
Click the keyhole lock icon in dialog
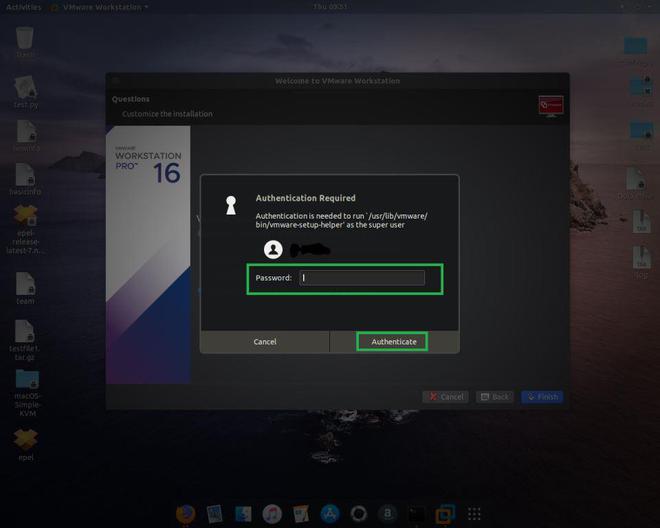pyautogui.click(x=231, y=205)
